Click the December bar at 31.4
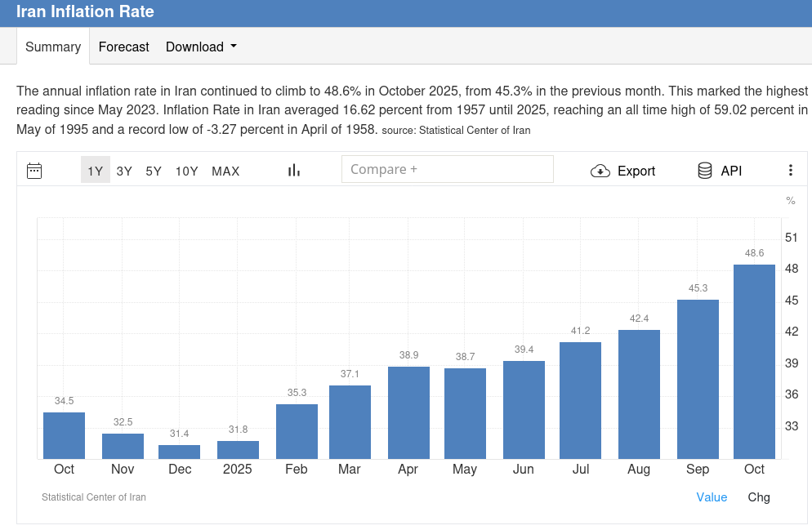This screenshot has height=530, width=812. (x=179, y=452)
